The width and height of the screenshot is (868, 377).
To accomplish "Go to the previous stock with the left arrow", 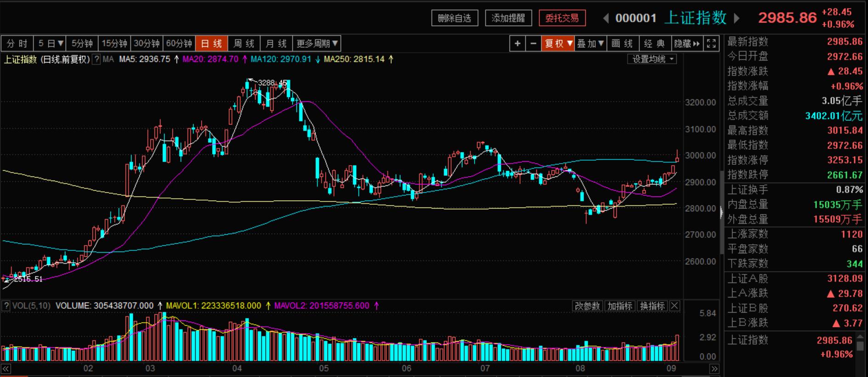I will tap(606, 18).
